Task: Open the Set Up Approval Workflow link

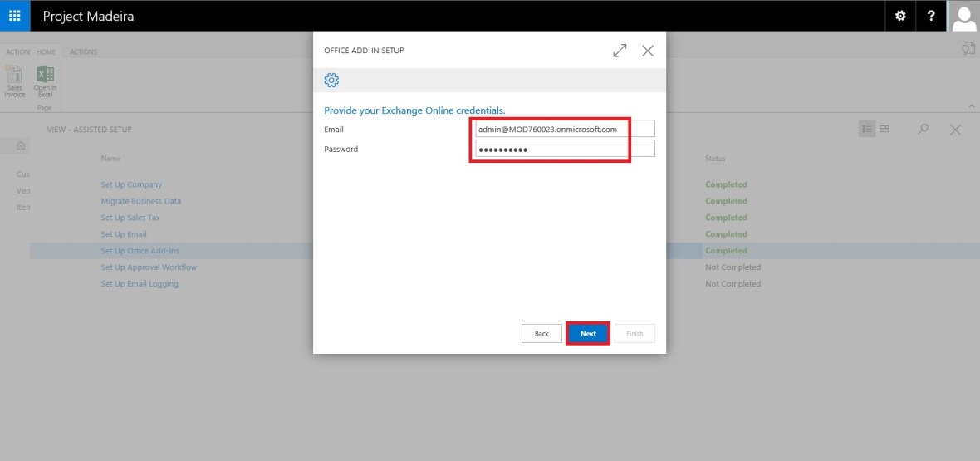Action: (149, 267)
